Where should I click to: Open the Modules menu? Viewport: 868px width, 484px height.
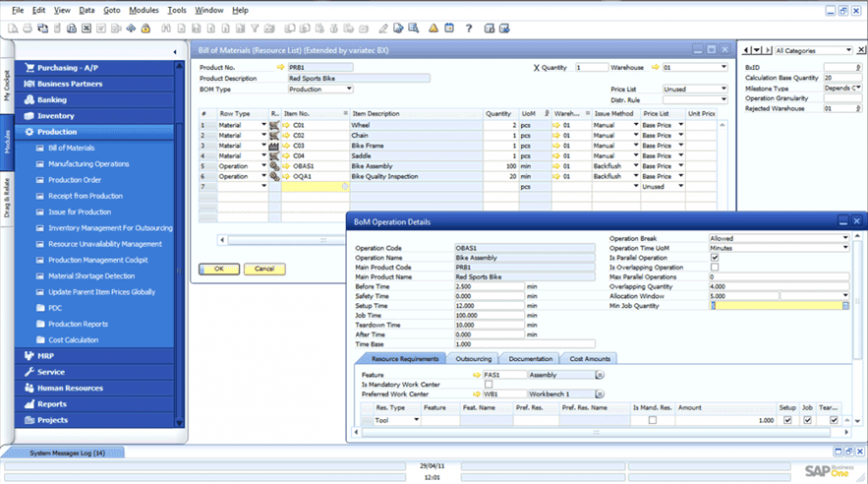coord(144,10)
